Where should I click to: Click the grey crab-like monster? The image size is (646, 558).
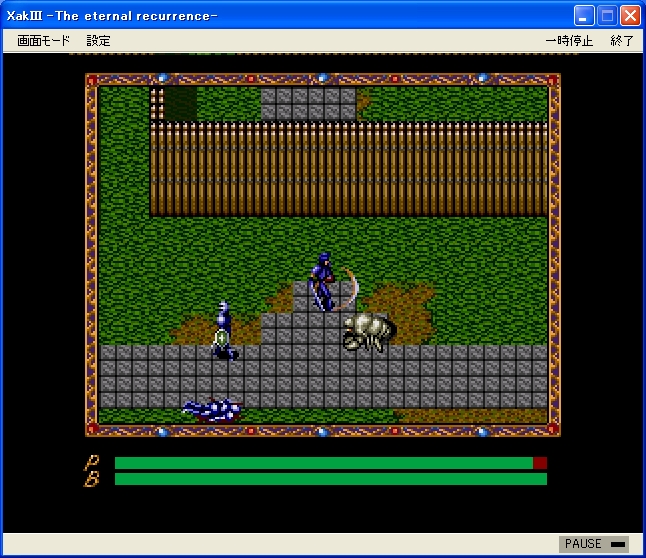369,332
